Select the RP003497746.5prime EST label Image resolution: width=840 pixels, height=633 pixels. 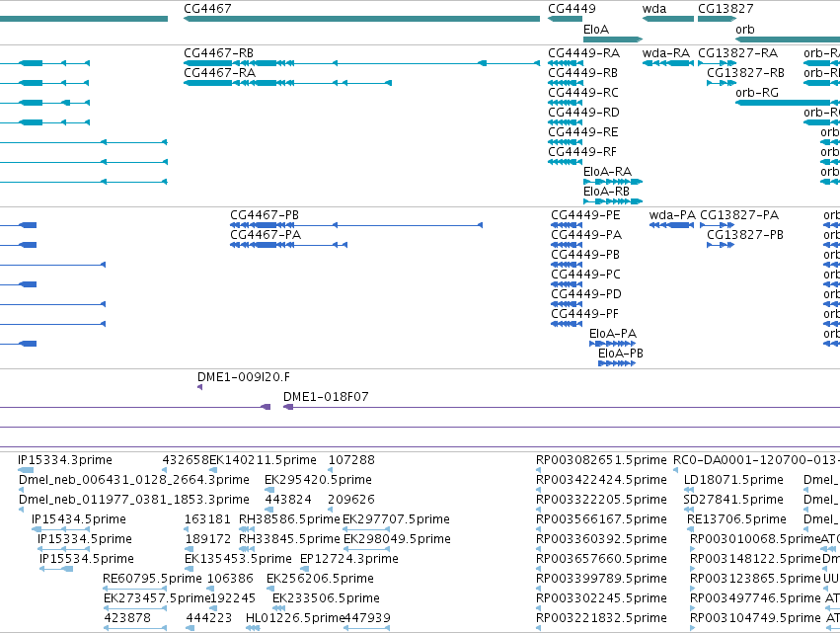click(x=755, y=599)
